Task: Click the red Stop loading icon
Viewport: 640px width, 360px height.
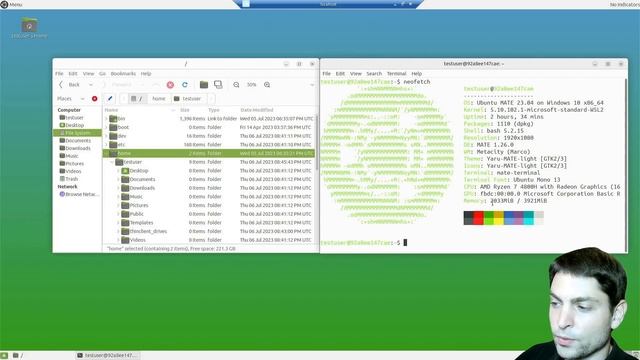Action: click(x=170, y=84)
